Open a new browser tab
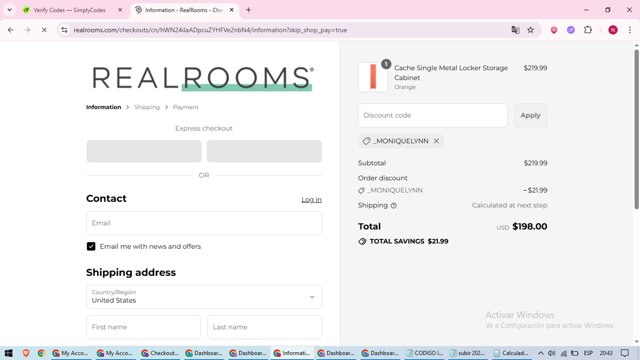This screenshot has height=360, width=640. click(x=248, y=10)
